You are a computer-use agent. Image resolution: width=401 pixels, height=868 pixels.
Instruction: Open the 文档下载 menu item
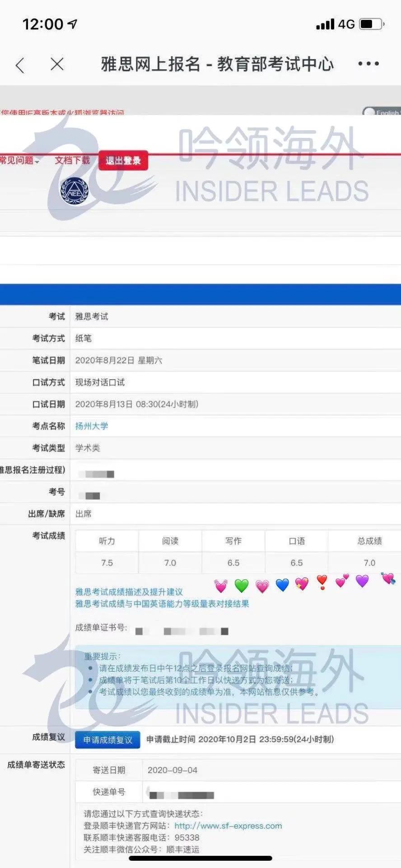coord(72,160)
